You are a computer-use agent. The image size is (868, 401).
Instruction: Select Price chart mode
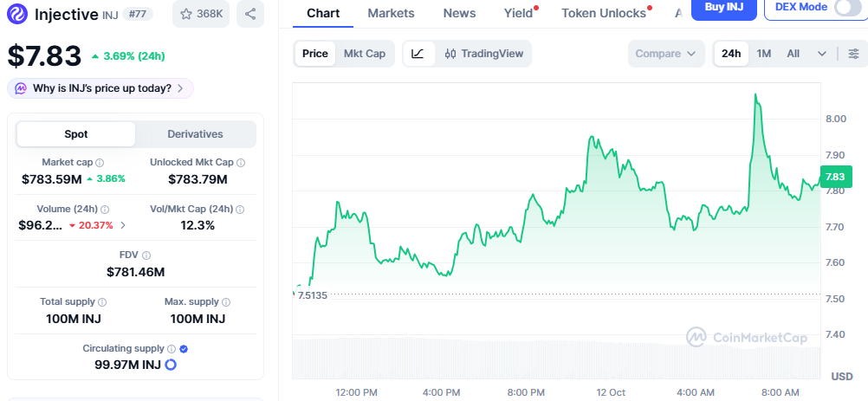[x=315, y=54]
